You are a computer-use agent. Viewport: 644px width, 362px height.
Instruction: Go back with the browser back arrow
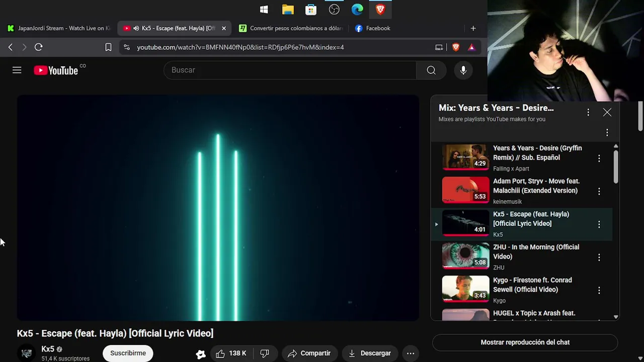pyautogui.click(x=11, y=47)
